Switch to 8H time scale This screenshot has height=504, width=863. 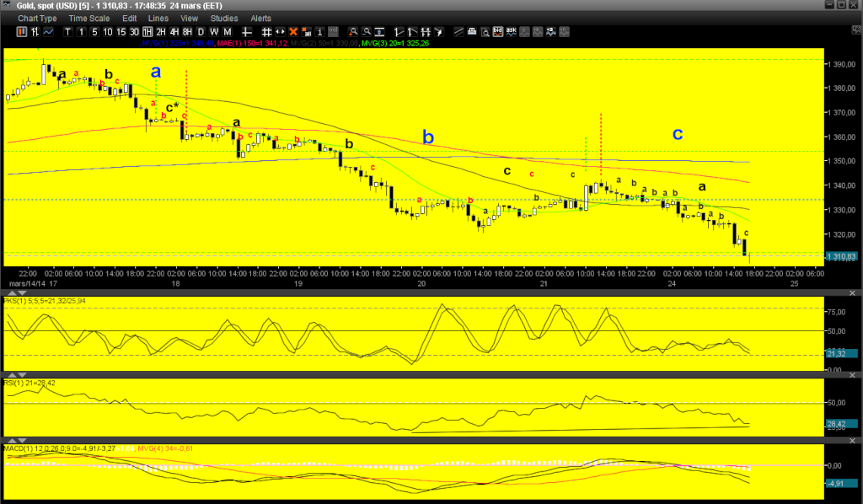point(188,32)
